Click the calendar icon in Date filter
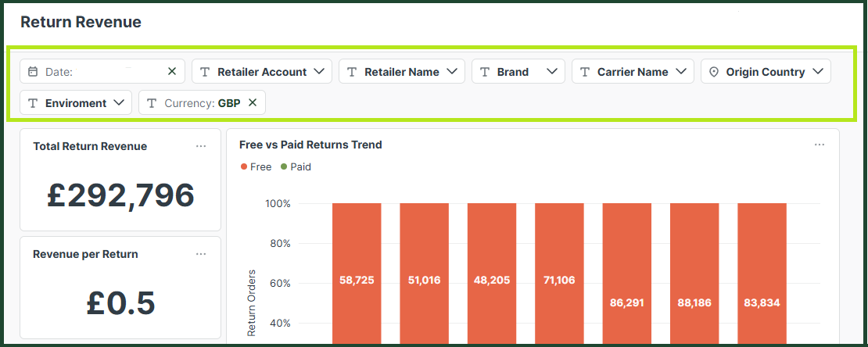The height and width of the screenshot is (347, 868). pos(33,71)
